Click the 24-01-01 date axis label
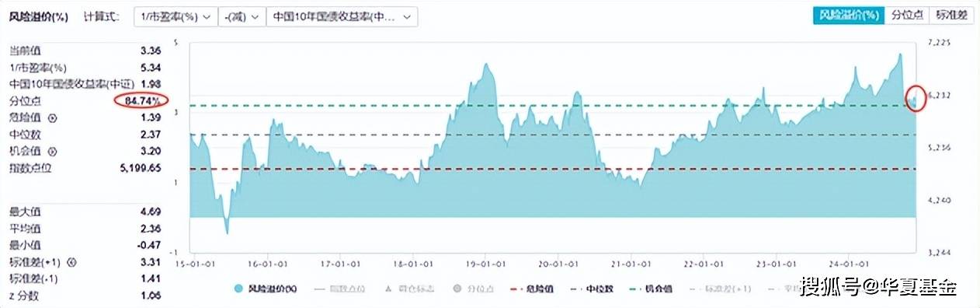Viewport: 980px width, 308px height. (850, 264)
